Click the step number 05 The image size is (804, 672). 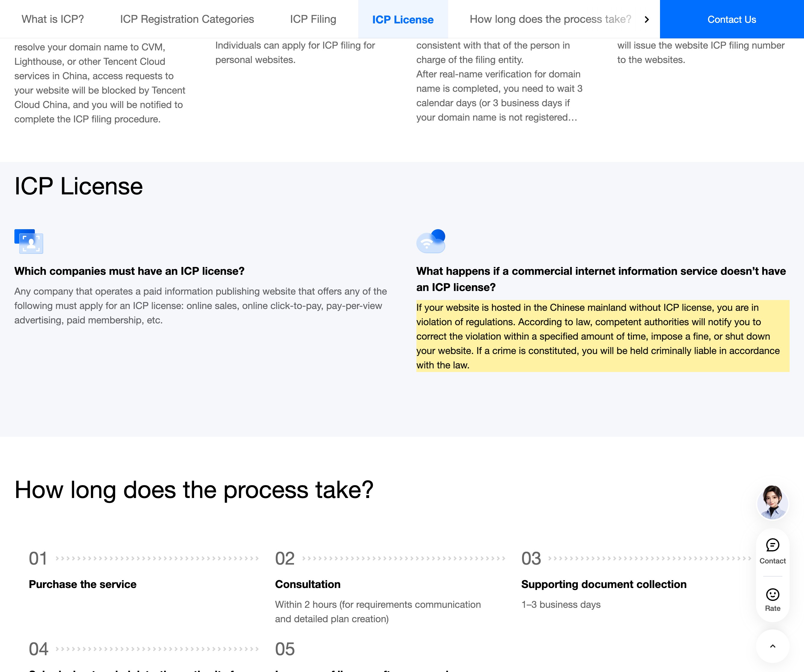[x=285, y=649]
